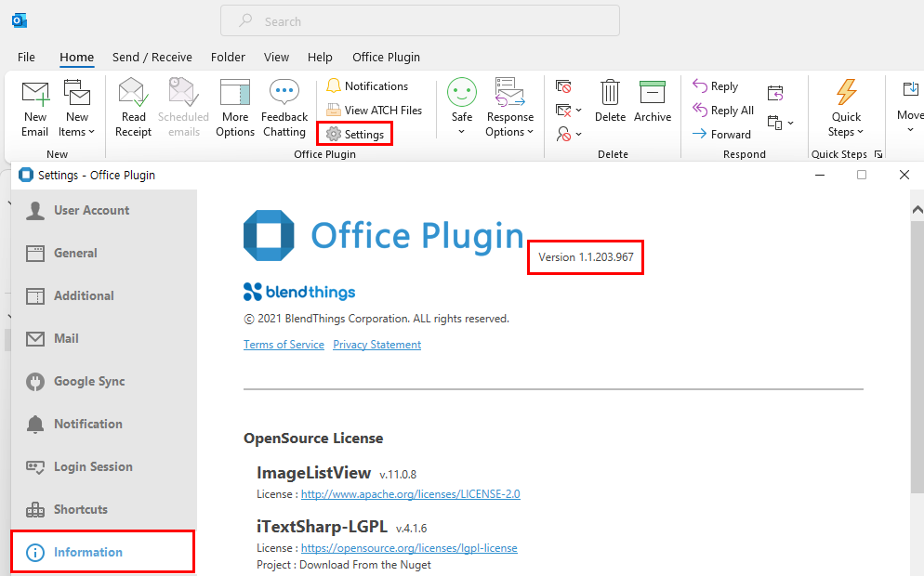Open the Quick Steps dialog launcher
924x576 pixels.
tap(878, 154)
